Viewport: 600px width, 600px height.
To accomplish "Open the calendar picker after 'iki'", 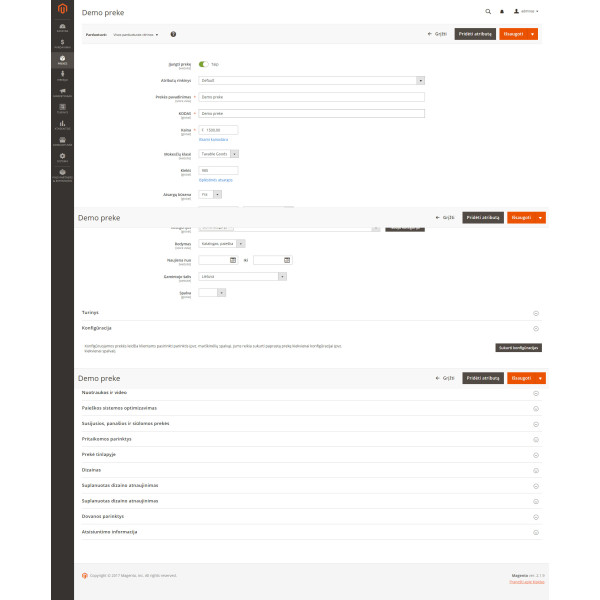I will click(x=287, y=260).
